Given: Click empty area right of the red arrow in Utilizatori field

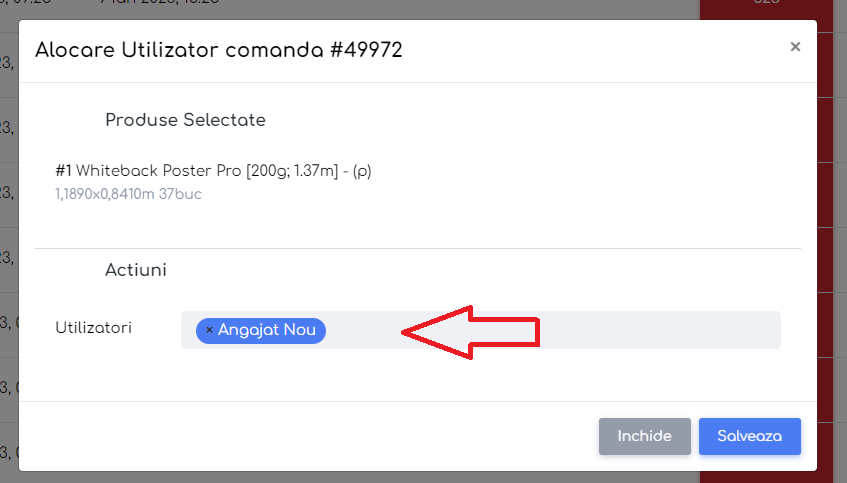Looking at the screenshot, I should (x=659, y=330).
